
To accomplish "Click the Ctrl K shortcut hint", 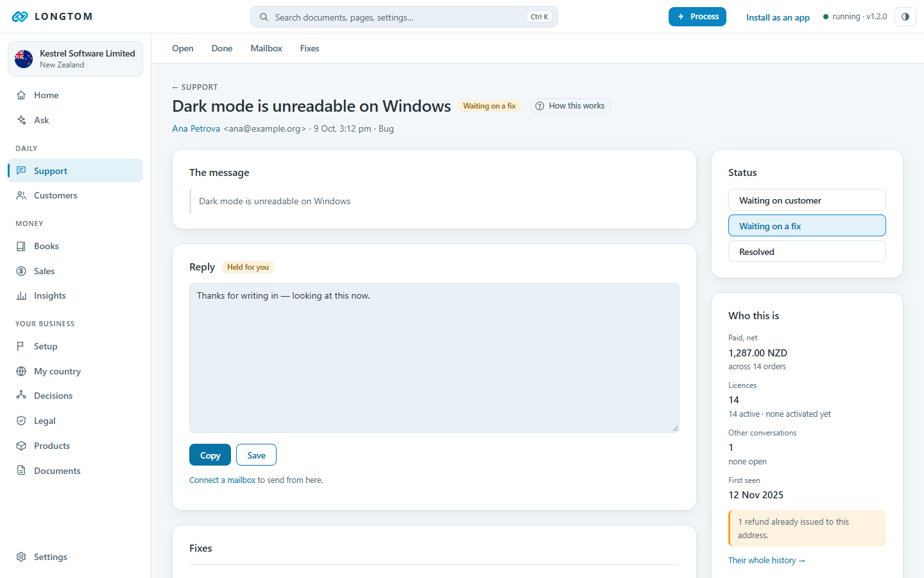I will tap(539, 17).
